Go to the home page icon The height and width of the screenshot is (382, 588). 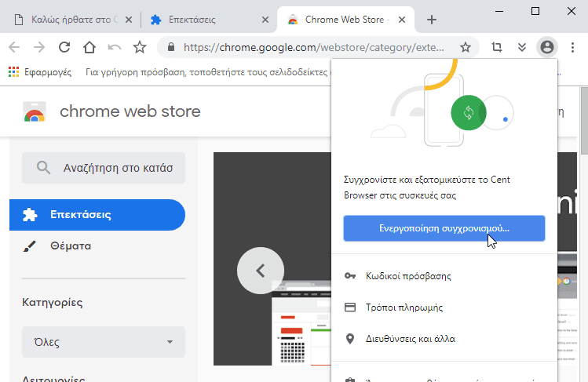(x=89, y=47)
